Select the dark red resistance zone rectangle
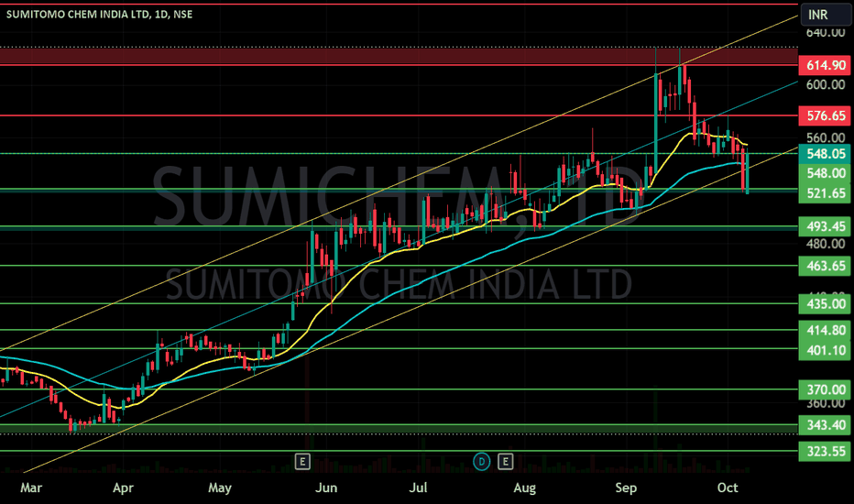 pyautogui.click(x=399, y=56)
